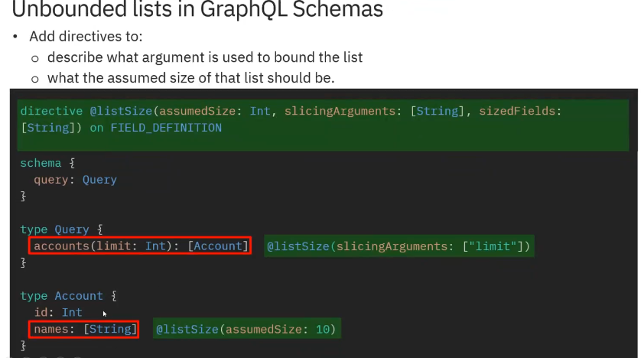The height and width of the screenshot is (358, 644).
Task: Click the "accounts(limit: Int): [Account]" field
Action: point(140,246)
